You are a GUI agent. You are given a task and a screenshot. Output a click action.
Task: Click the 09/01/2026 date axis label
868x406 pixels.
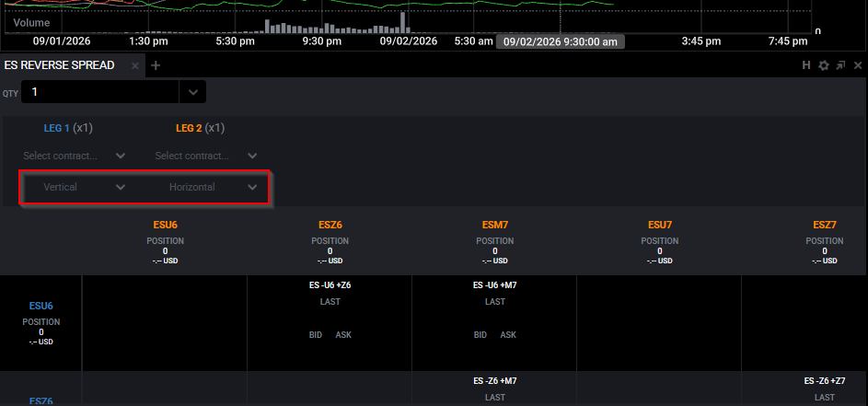click(x=62, y=41)
